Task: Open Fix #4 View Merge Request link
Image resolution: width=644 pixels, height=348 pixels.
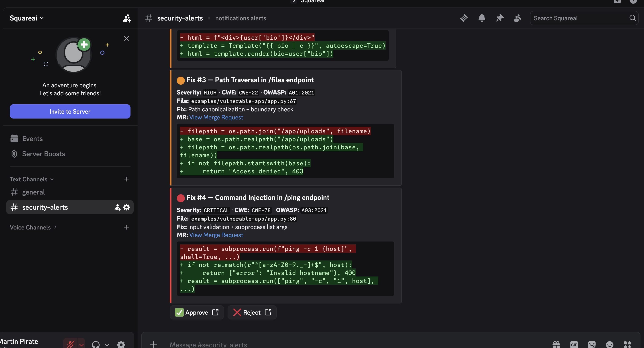Action: 216,235
